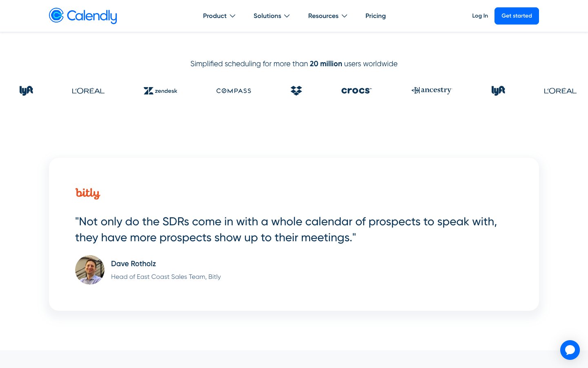The height and width of the screenshot is (368, 588).
Task: Expand the Product dropdown menu
Action: pyautogui.click(x=219, y=16)
